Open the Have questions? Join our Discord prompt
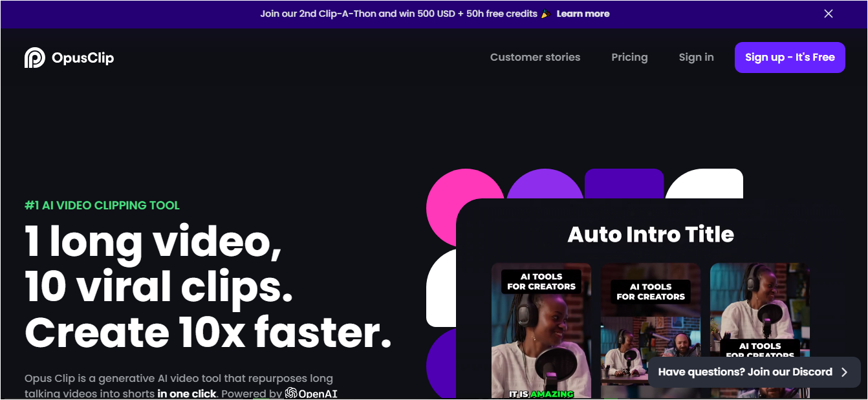Viewport: 868px width, 400px height. click(x=754, y=372)
